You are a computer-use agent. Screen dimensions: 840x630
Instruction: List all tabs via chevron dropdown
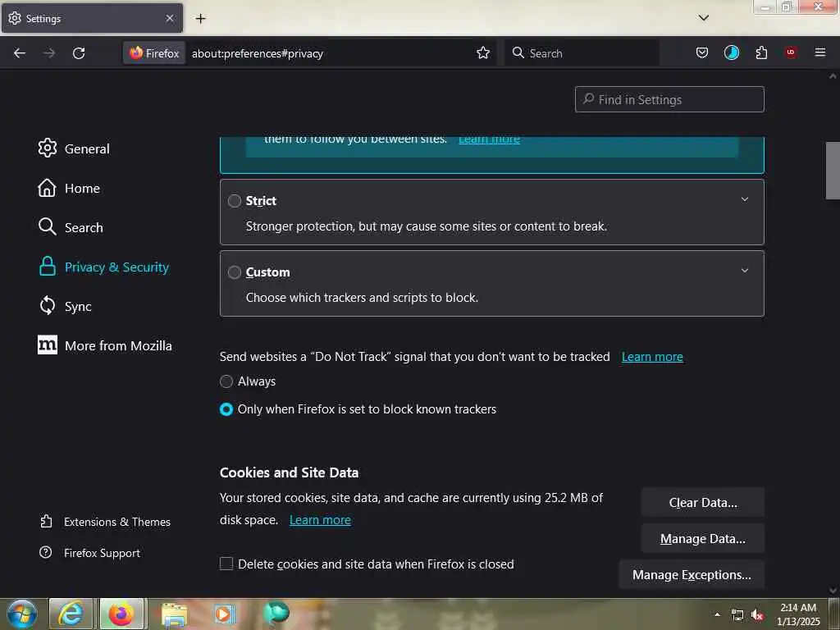[703, 18]
